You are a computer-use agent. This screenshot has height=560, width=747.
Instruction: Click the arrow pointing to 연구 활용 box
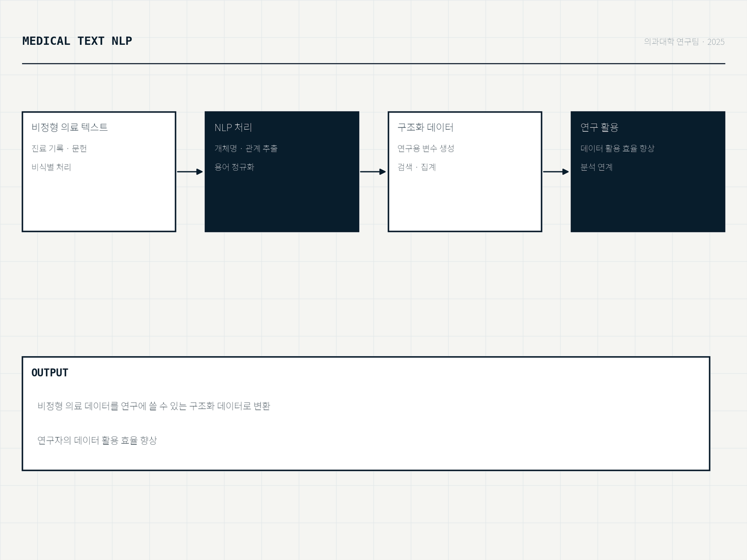click(556, 172)
